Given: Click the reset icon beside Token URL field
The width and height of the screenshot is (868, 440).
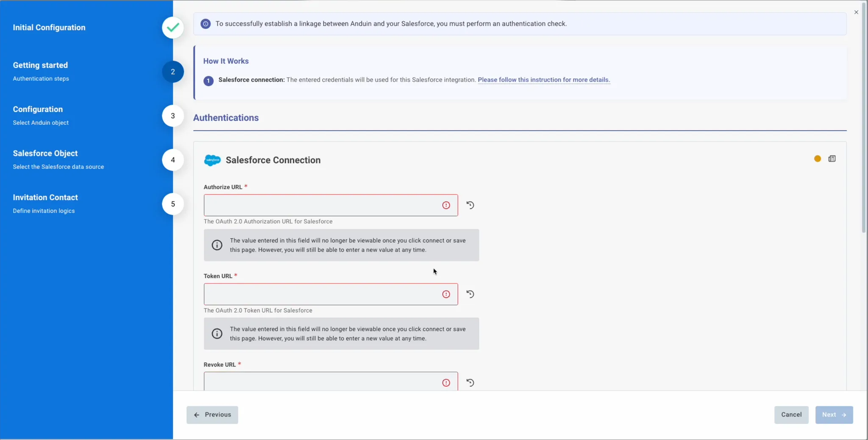Looking at the screenshot, I should pos(470,294).
